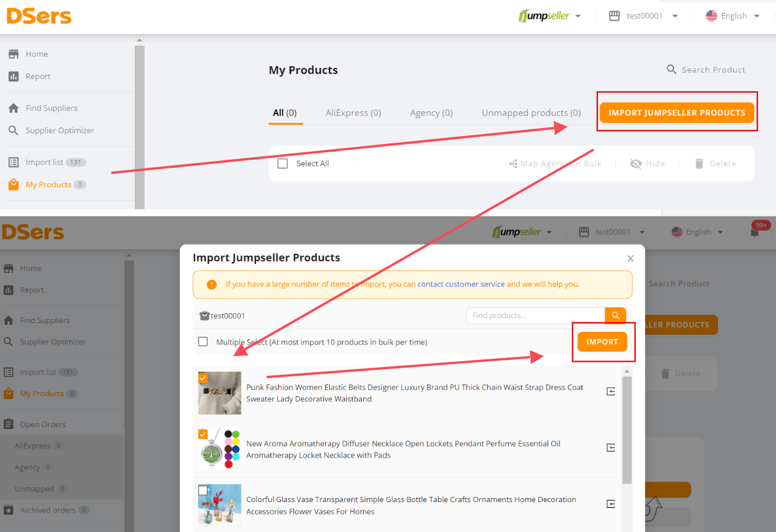Screen dimensions: 776x532
Task: Click the warning icon in the dialog notice
Action: pos(212,284)
